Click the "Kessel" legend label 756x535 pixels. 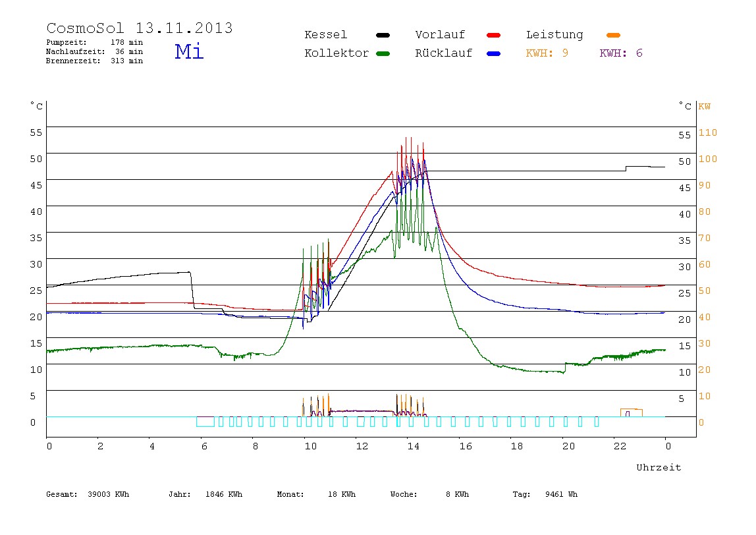[x=325, y=35]
